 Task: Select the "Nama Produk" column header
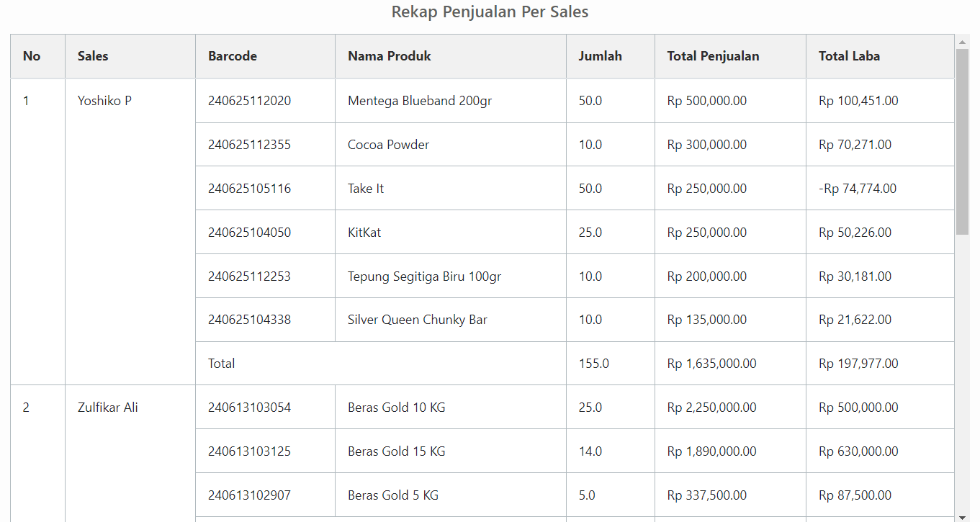[389, 56]
